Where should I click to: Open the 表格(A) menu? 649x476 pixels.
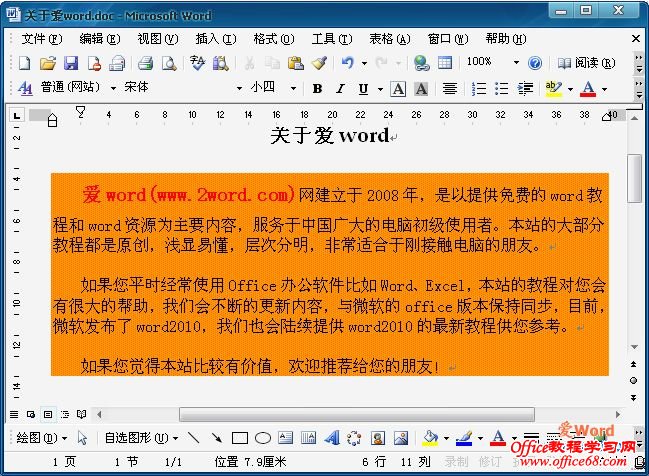point(389,39)
